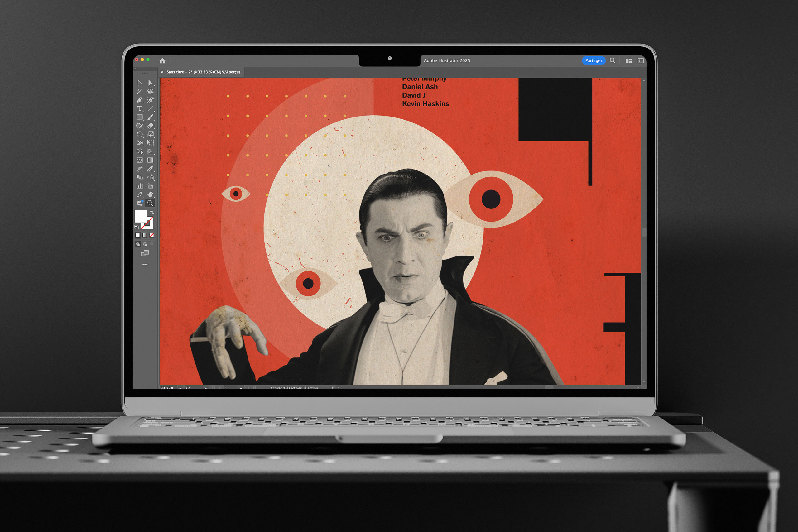Screen dimensions: 798x532
Task: Go to the Home screen
Action: (x=162, y=61)
